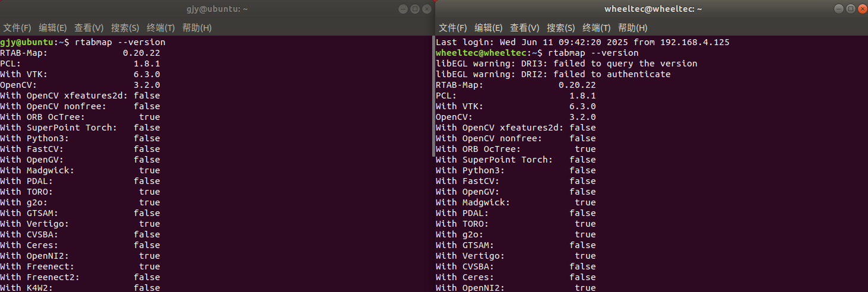Maximize the wheeltec@wheeltec terminal window
868x292 pixels.
851,9
